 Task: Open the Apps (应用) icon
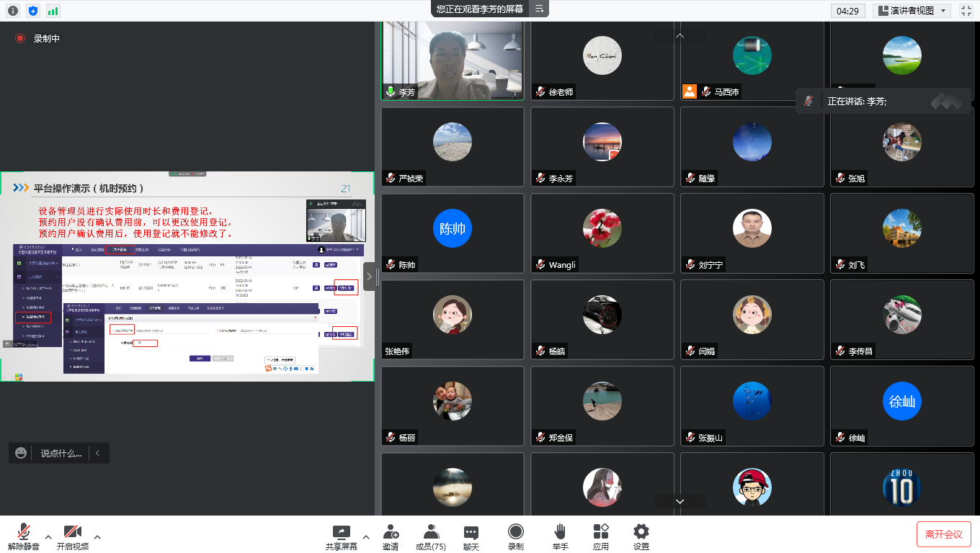click(x=601, y=536)
